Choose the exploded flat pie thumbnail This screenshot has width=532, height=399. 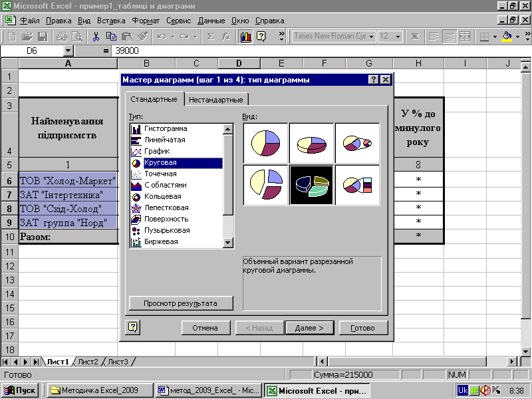(265, 185)
